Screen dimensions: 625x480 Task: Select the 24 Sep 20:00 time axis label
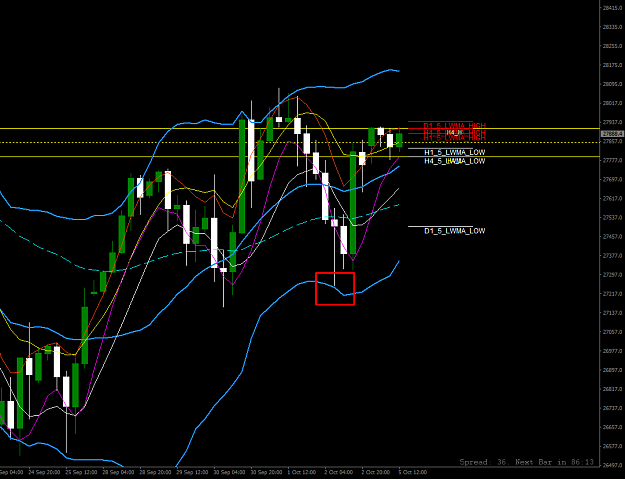pos(44,472)
